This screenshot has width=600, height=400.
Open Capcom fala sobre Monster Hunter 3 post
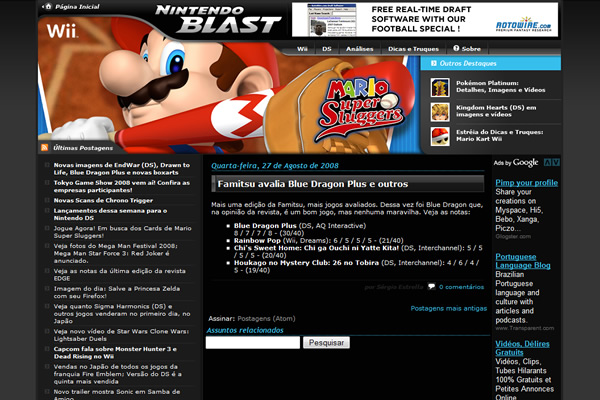coord(115,353)
